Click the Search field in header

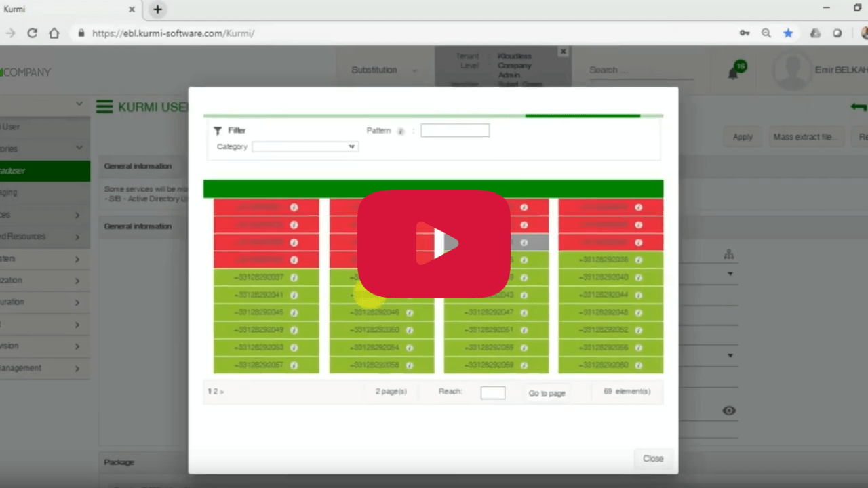point(641,70)
